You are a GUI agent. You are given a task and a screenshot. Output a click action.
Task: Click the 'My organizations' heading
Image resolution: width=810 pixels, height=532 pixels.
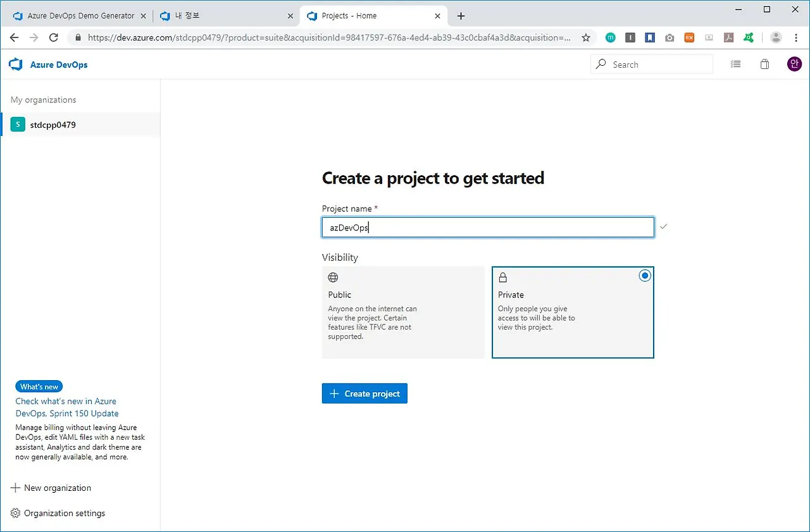tap(44, 100)
